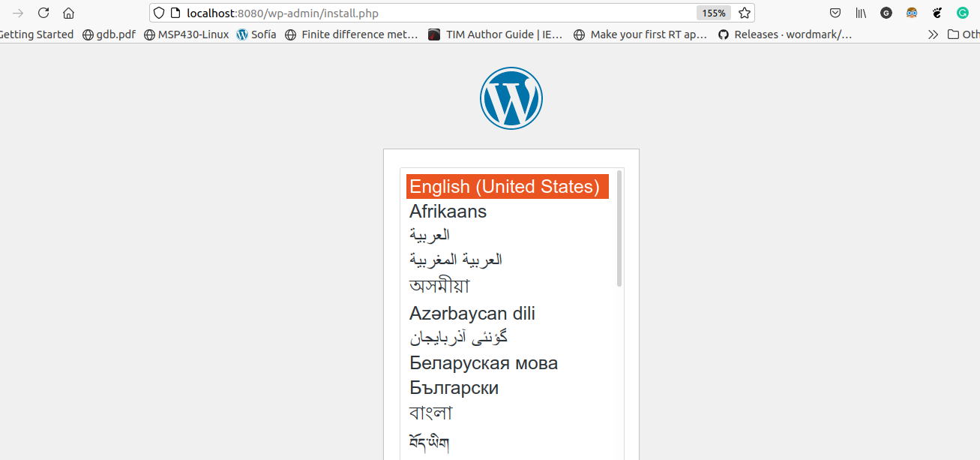Screen dimensions: 980x460
Task: Open the TIM Author Guide bookmark
Action: tap(496, 35)
